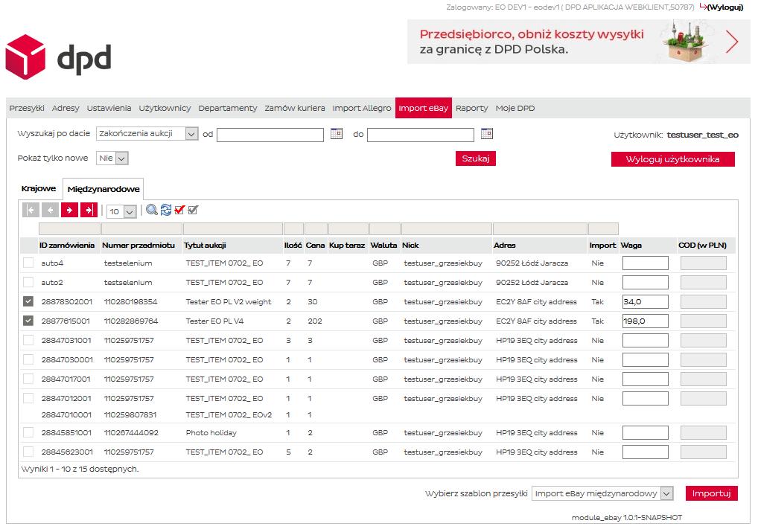Click the grey deselect-all checkmark icon
Viewport: 758px width, 532px height.
click(193, 210)
